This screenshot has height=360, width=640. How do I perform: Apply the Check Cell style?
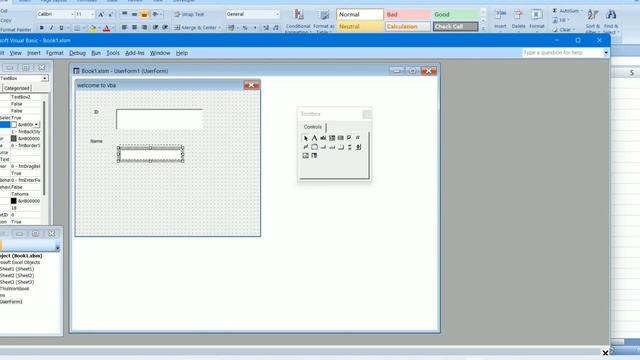pyautogui.click(x=455, y=27)
